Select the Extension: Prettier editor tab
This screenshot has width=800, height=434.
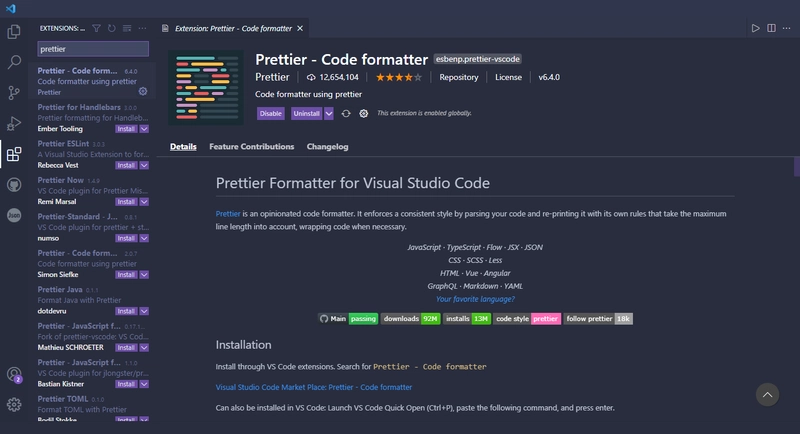pos(233,29)
